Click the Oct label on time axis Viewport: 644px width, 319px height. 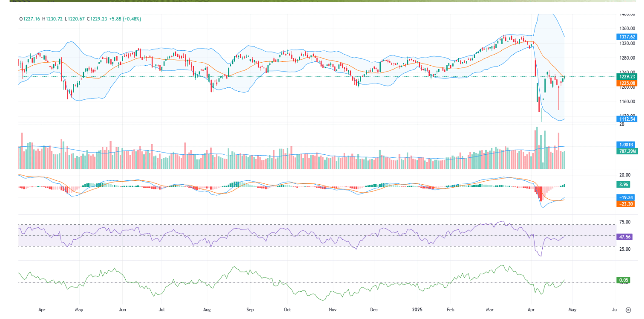[x=287, y=310]
